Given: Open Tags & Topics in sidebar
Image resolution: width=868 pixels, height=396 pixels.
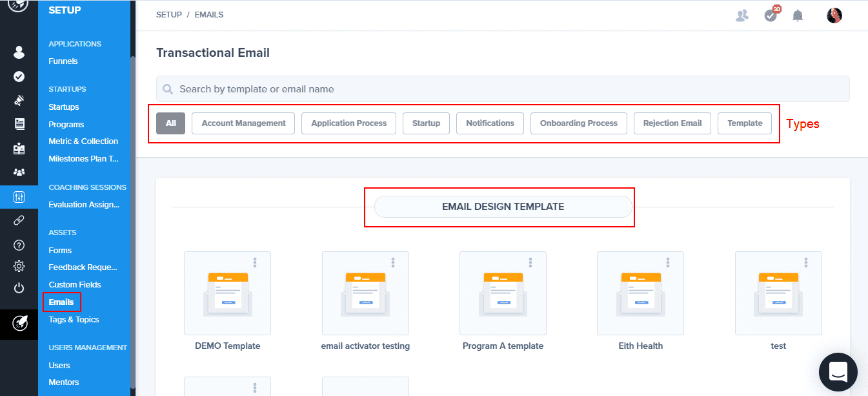Looking at the screenshot, I should click(74, 320).
